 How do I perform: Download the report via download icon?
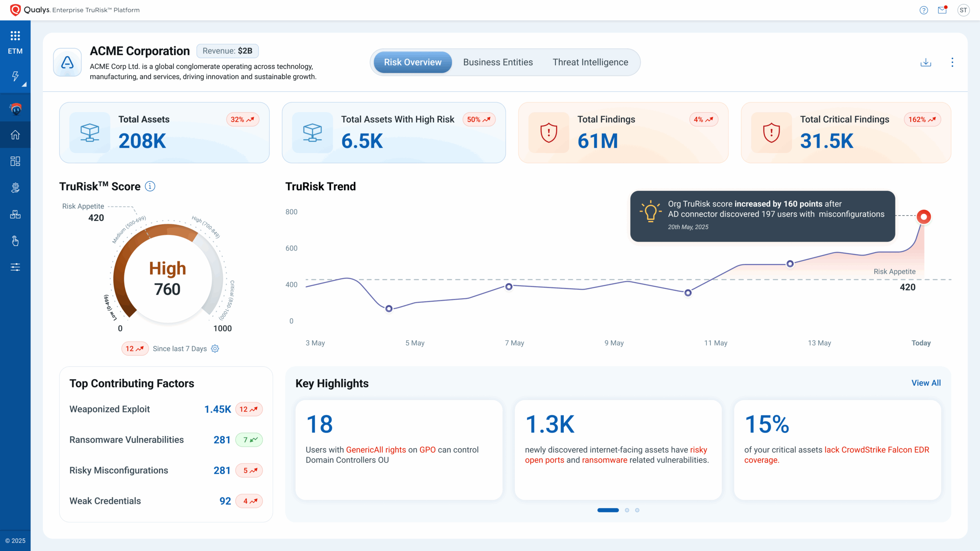pyautogui.click(x=926, y=62)
